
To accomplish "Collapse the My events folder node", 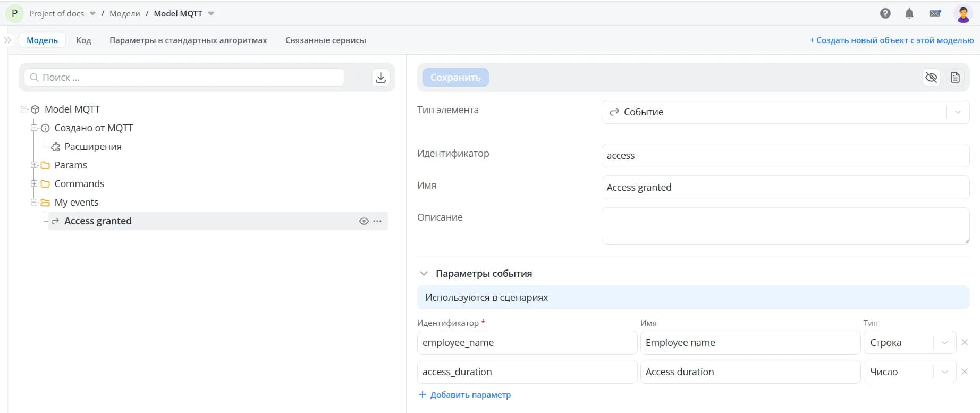I will tap(34, 202).
